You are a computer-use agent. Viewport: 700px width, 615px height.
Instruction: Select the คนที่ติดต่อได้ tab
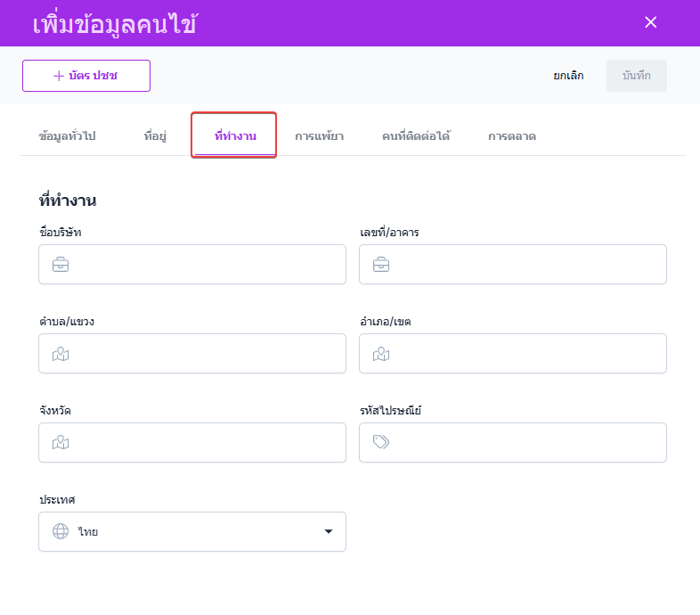[x=415, y=136]
